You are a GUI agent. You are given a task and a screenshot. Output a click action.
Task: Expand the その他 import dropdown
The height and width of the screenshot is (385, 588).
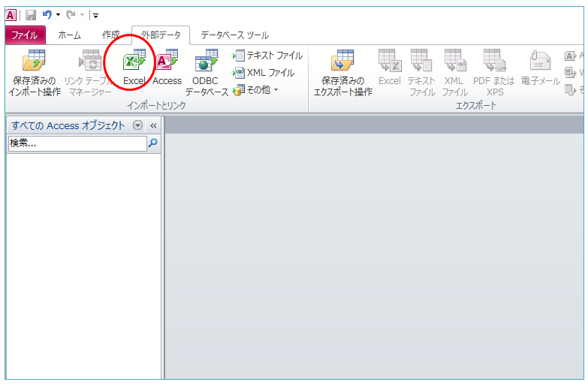pos(255,90)
